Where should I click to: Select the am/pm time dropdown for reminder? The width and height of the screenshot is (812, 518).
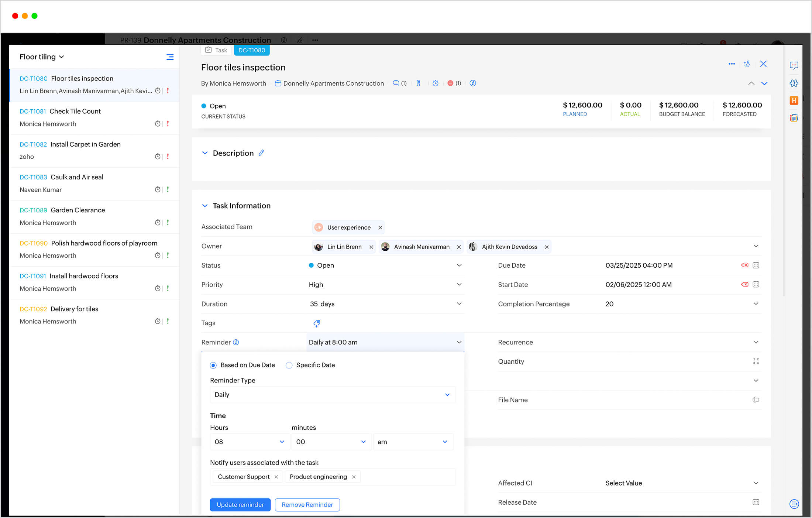[412, 442]
